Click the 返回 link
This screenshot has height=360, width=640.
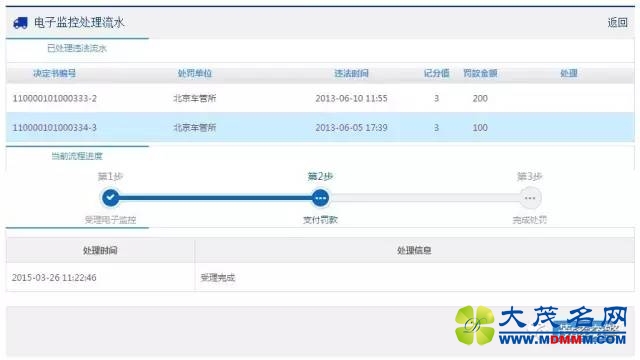(617, 22)
